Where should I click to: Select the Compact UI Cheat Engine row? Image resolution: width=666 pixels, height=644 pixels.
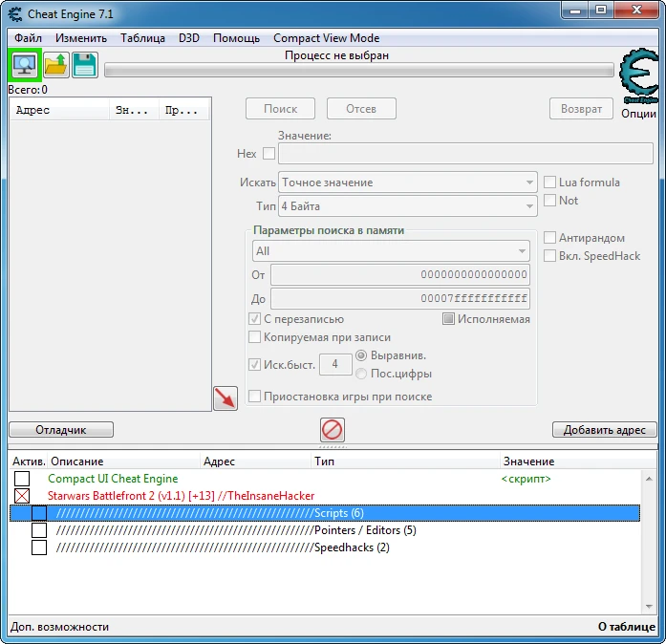(x=325, y=479)
